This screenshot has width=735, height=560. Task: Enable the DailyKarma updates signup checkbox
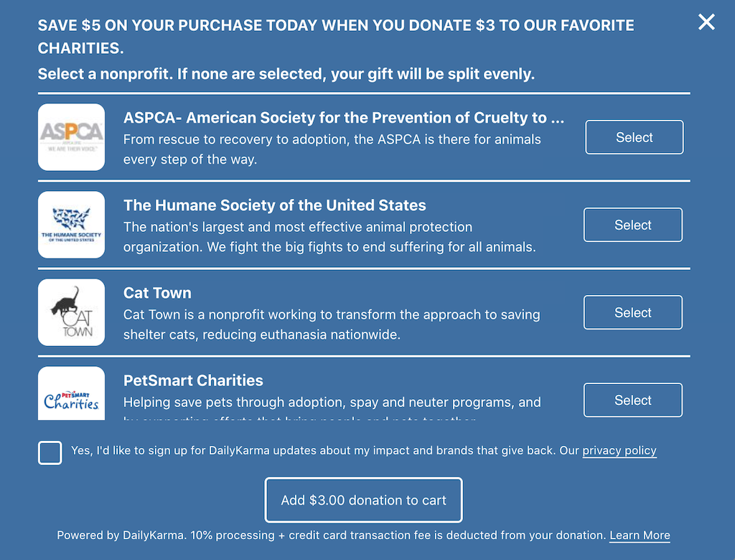point(50,453)
